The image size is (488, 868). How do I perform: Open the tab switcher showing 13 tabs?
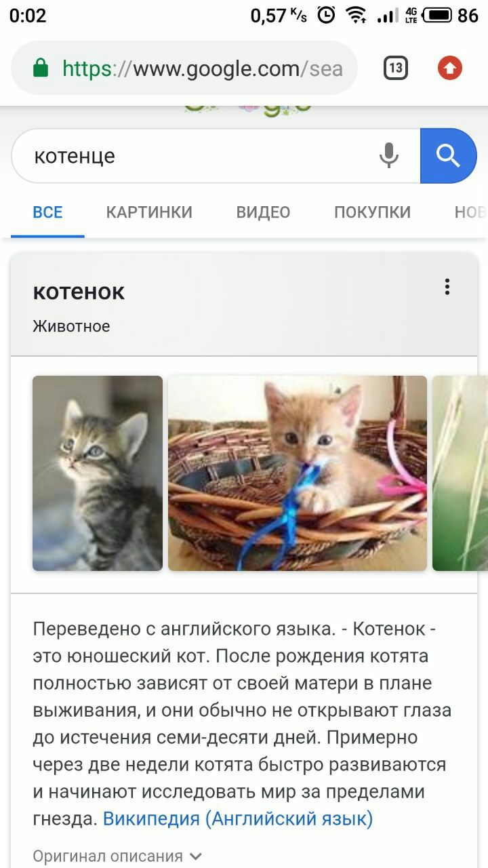[x=396, y=68]
